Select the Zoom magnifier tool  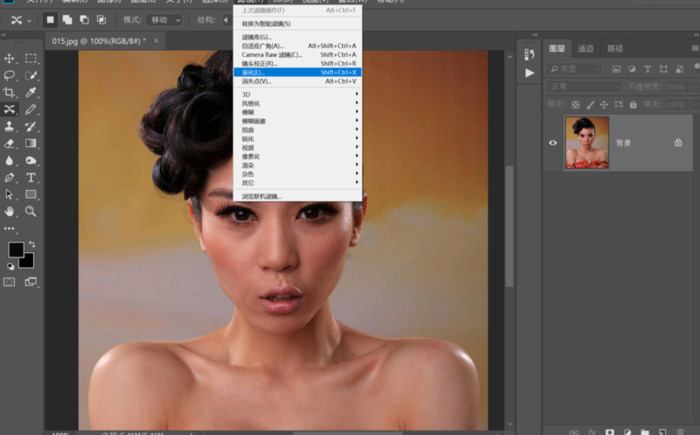(31, 212)
